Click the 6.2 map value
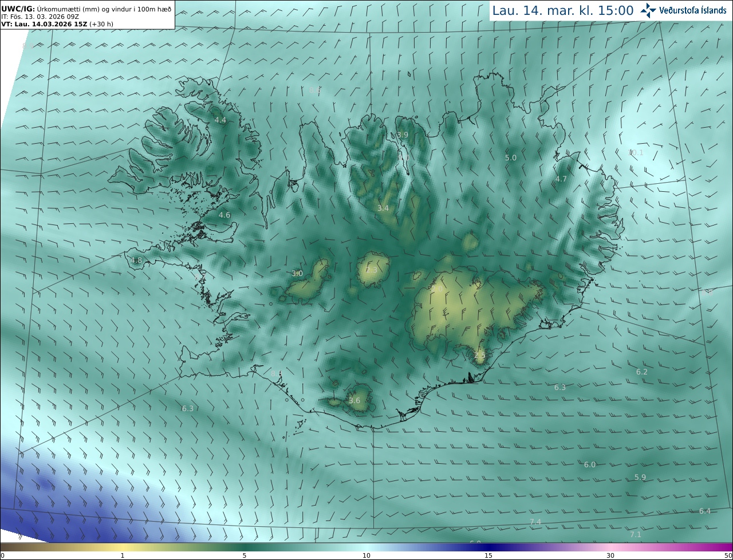Screen dimensions: 733x560 click(642, 372)
